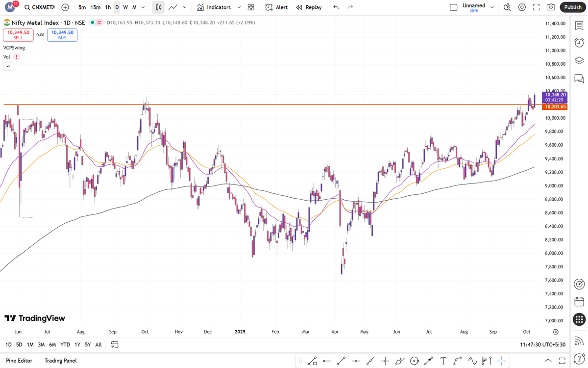This screenshot has height=368, width=588.
Task: Activate the blue crosshair cursor tool
Action: [x=502, y=361]
